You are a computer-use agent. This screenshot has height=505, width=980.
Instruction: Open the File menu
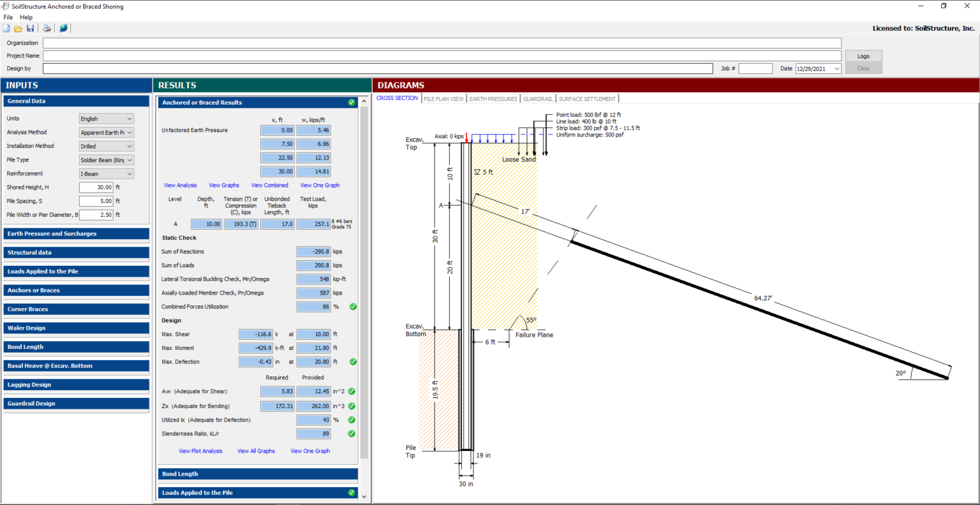(8, 17)
